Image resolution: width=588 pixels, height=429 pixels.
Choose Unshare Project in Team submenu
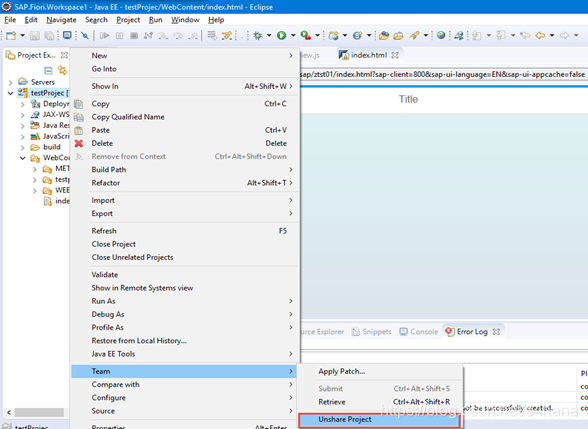tap(380, 420)
